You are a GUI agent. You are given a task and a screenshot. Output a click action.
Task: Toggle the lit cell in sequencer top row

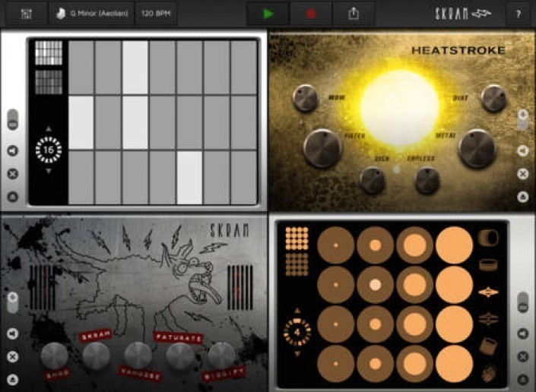pos(135,68)
